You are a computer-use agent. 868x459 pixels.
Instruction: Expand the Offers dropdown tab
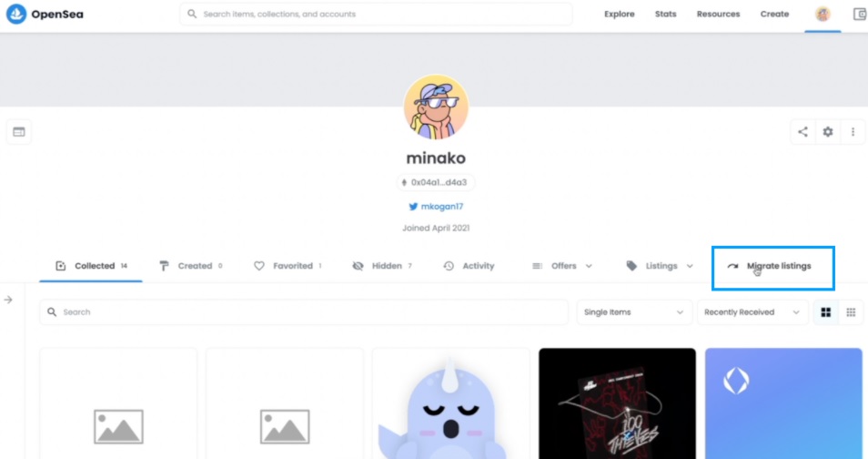[x=561, y=266]
